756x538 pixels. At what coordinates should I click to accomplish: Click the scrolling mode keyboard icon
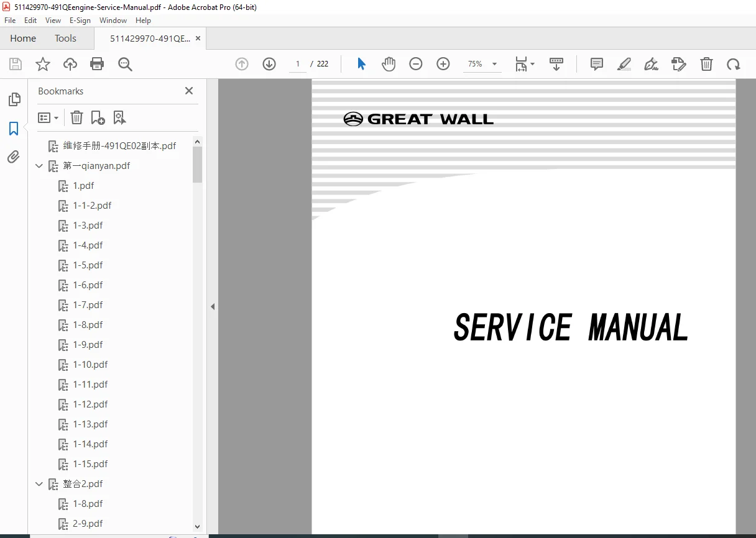556,64
